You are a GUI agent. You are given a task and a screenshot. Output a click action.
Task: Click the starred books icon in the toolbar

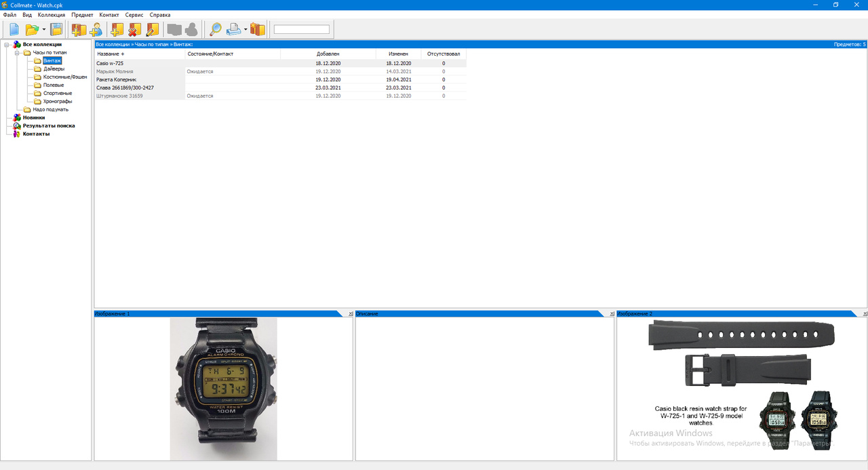pos(258,29)
